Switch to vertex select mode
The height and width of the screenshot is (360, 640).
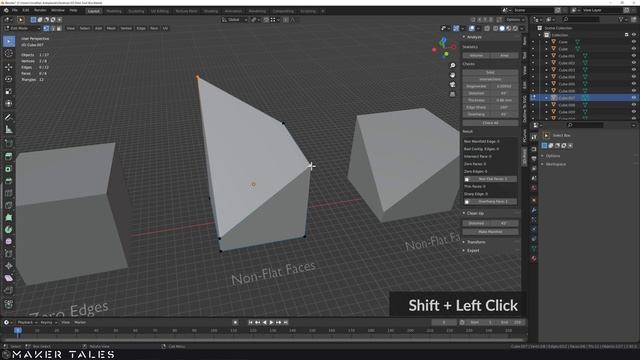coord(46,28)
